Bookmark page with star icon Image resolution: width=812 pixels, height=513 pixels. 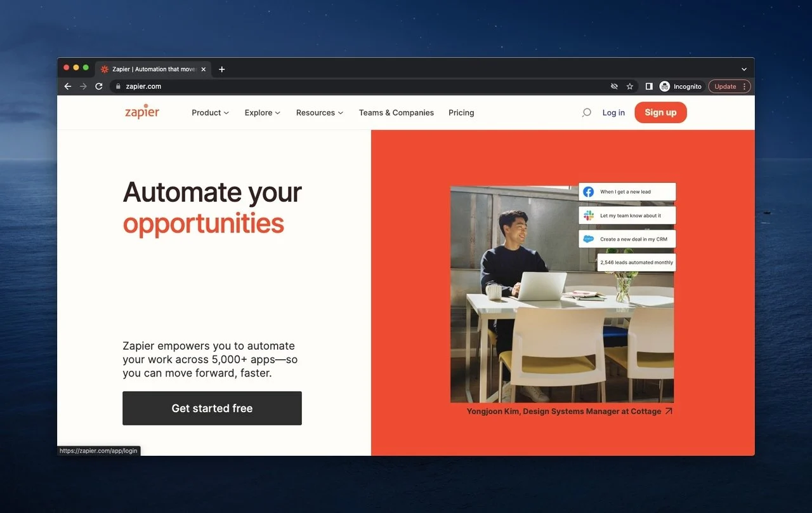point(630,86)
